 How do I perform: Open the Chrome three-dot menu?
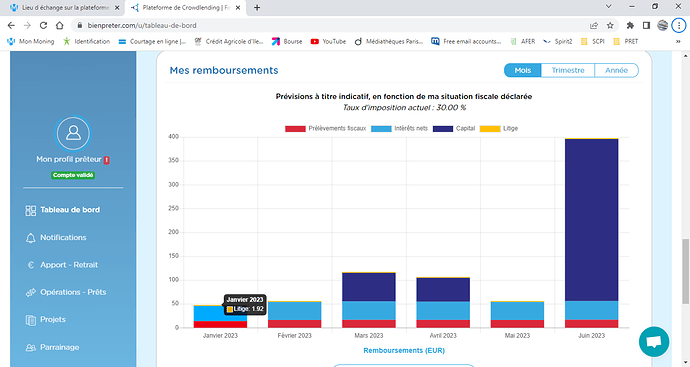tap(679, 26)
